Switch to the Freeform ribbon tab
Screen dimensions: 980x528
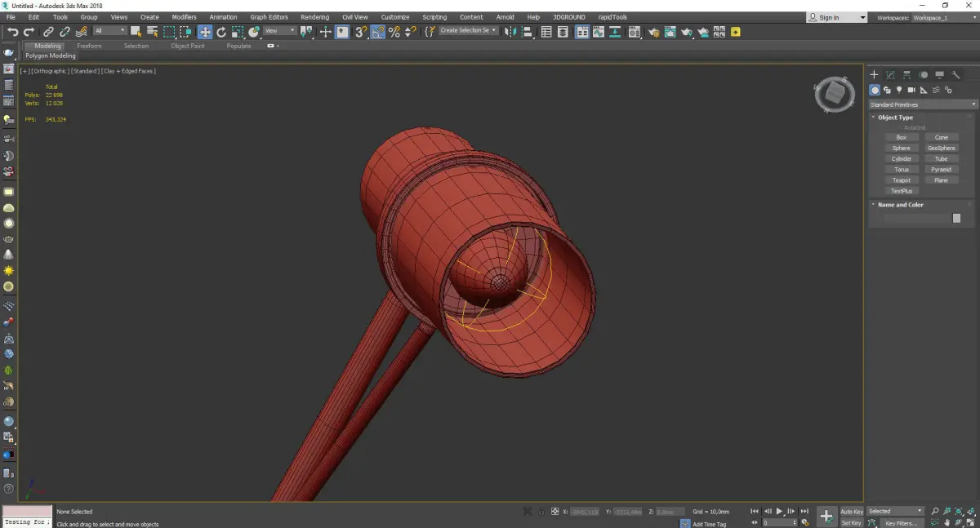pos(89,46)
